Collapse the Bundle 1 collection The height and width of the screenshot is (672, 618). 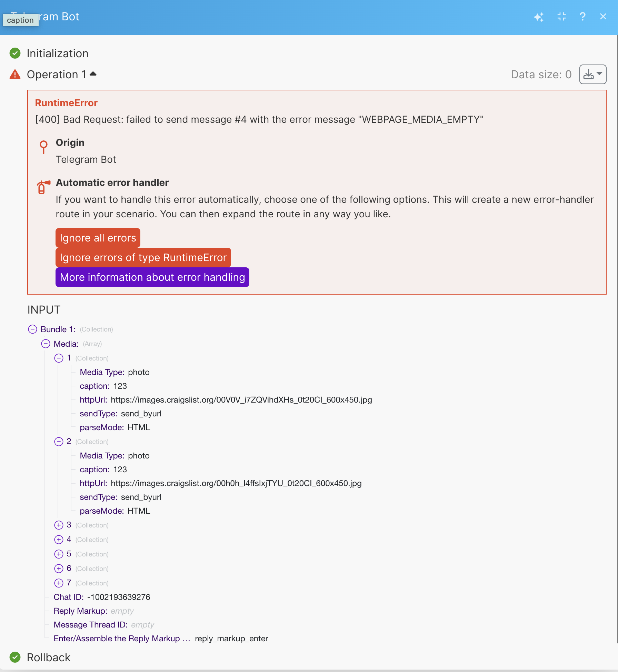(x=32, y=329)
